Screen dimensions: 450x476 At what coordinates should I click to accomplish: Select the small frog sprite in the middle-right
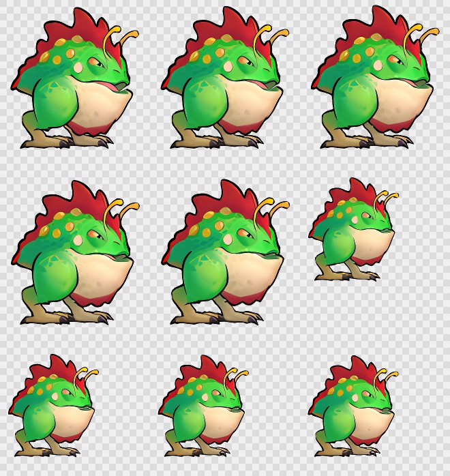tap(354, 230)
